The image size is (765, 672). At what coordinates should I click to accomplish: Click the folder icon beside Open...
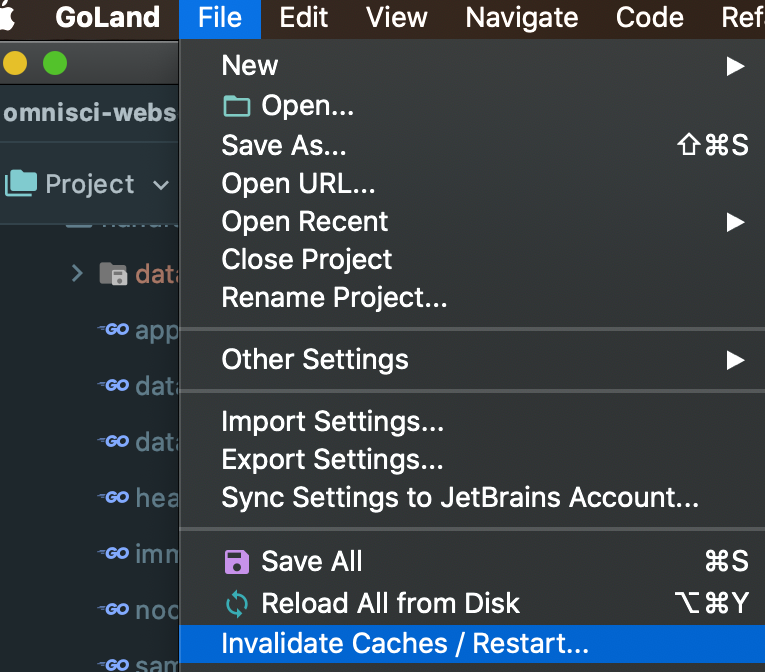[237, 106]
